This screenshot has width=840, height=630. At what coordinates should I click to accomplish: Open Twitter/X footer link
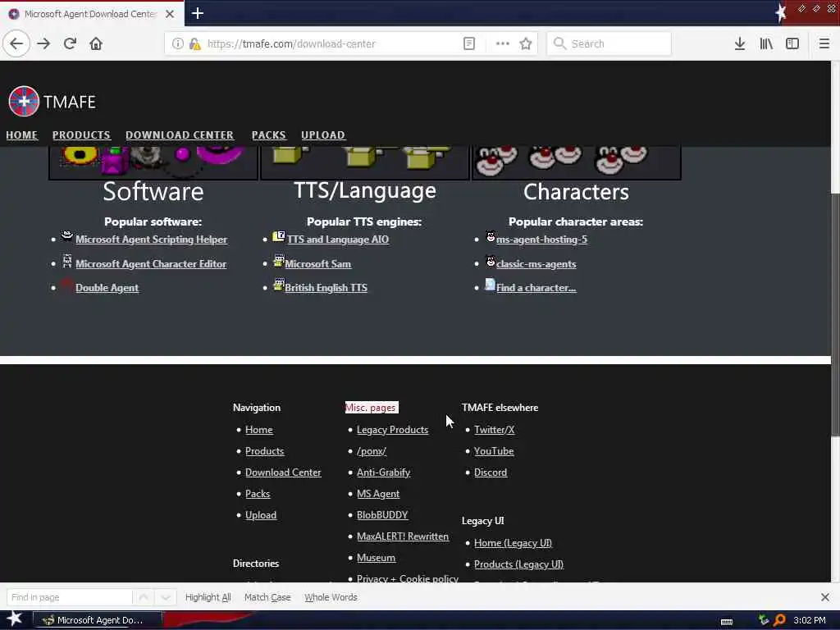click(494, 430)
